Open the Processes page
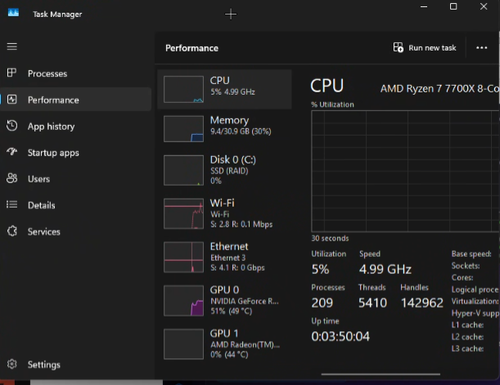The image size is (500, 385). (x=76, y=73)
